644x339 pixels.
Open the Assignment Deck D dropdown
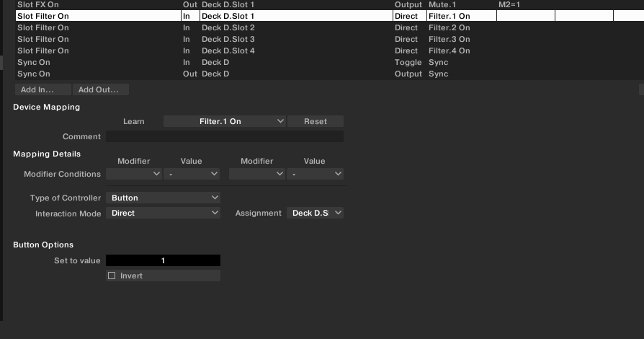(315, 213)
